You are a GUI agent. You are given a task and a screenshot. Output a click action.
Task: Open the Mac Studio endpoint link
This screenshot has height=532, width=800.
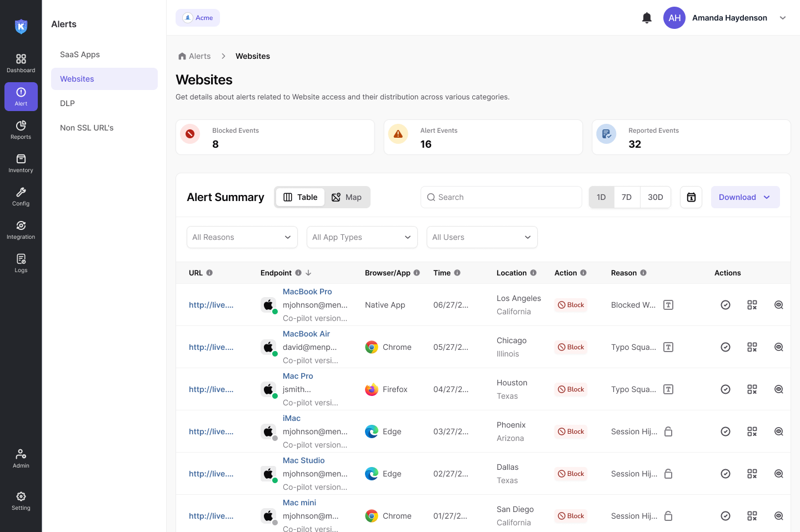(x=303, y=460)
